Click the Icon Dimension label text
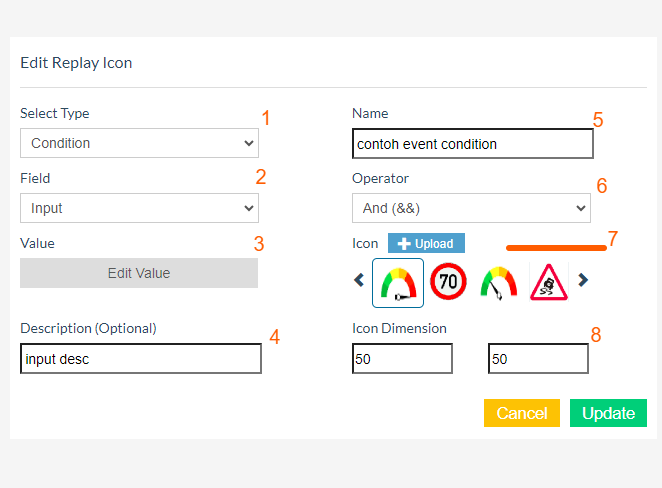The image size is (662, 488). coord(399,328)
